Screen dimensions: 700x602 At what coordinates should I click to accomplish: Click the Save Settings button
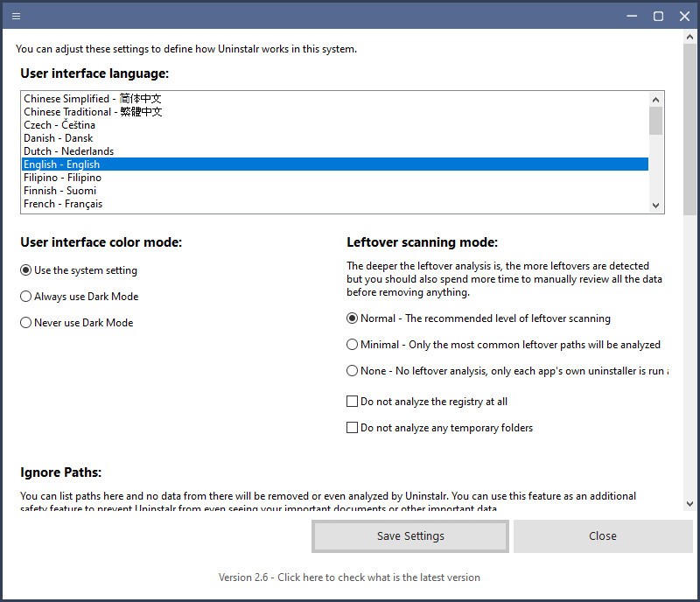(x=410, y=536)
